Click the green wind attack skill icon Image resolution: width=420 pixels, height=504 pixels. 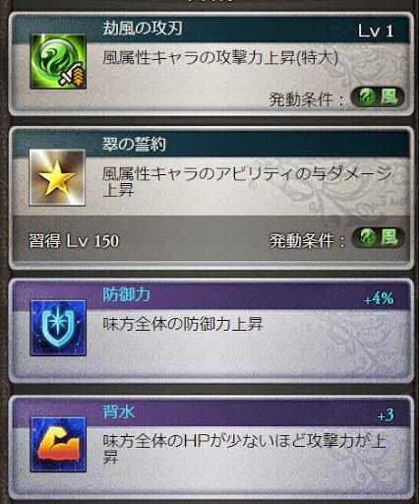click(x=58, y=61)
